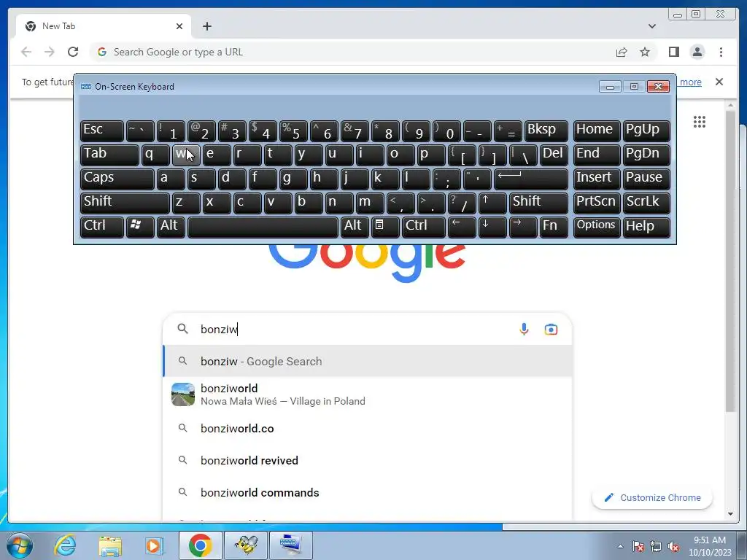Show hidden system tray icons
This screenshot has width=747, height=560.
620,546
